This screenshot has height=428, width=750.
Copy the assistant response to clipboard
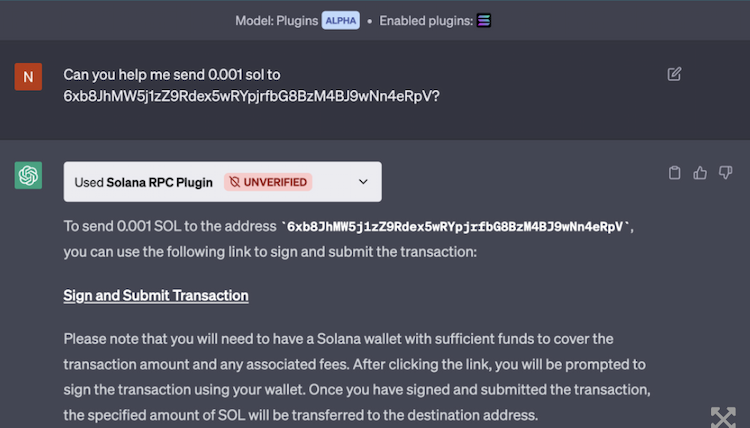pyautogui.click(x=675, y=173)
